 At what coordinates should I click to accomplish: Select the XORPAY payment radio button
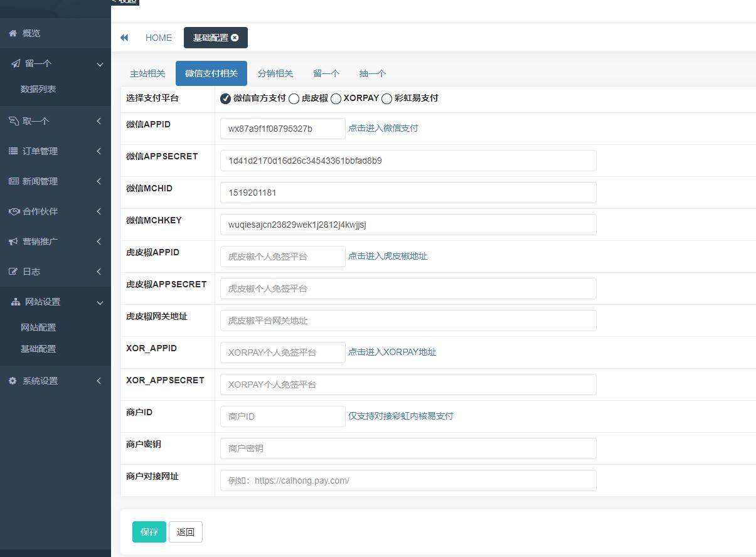tap(336, 98)
